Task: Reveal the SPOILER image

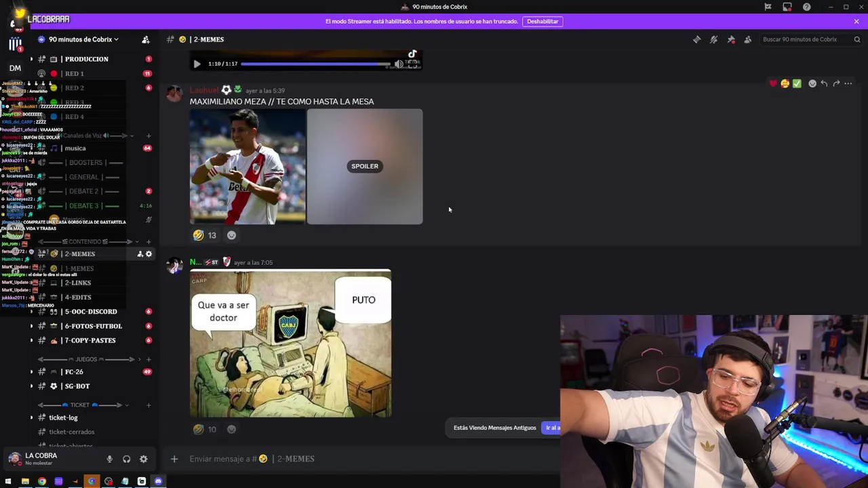Action: pos(365,166)
